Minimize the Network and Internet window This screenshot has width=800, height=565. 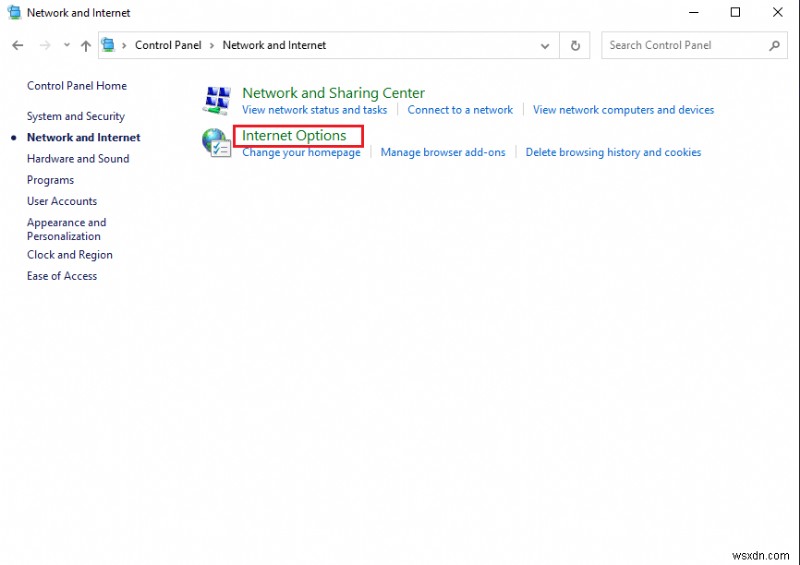693,12
